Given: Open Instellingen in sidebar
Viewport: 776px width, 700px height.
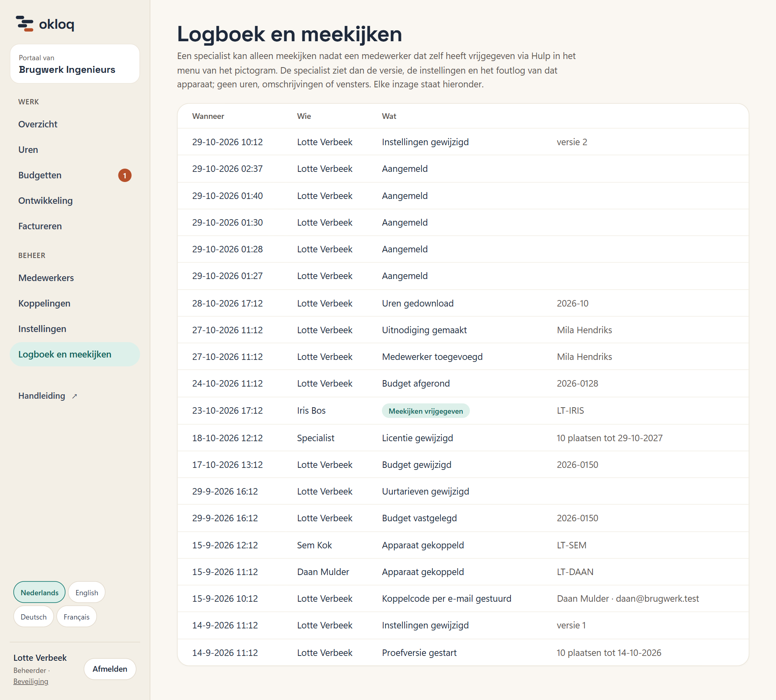Looking at the screenshot, I should point(42,329).
